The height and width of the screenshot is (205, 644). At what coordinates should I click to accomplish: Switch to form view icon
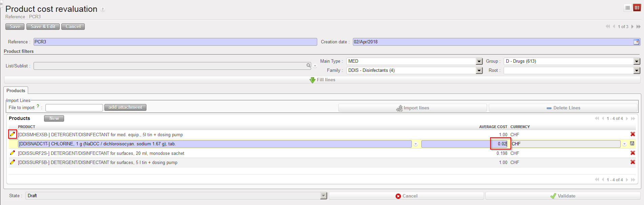tap(637, 8)
